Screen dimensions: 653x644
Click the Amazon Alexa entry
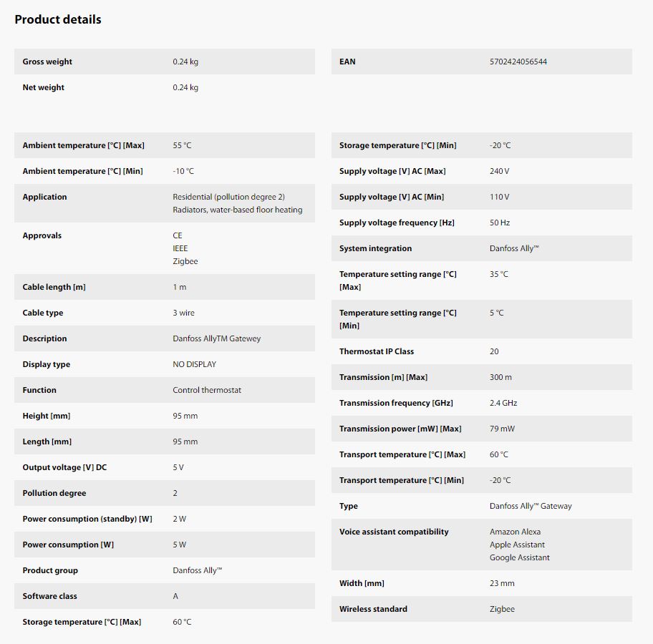[x=515, y=532]
